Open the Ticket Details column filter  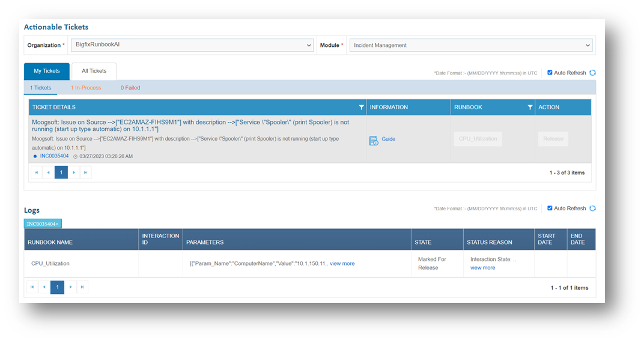pos(362,107)
